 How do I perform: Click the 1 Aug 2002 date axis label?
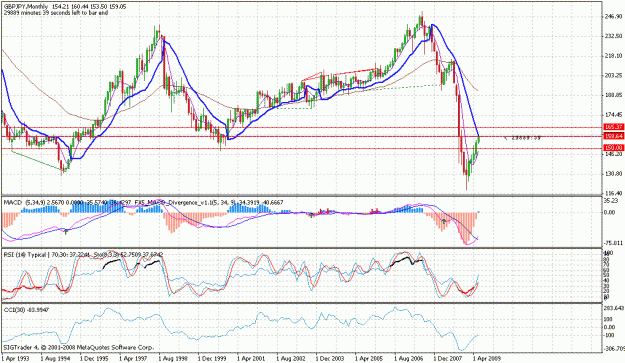[x=291, y=359]
